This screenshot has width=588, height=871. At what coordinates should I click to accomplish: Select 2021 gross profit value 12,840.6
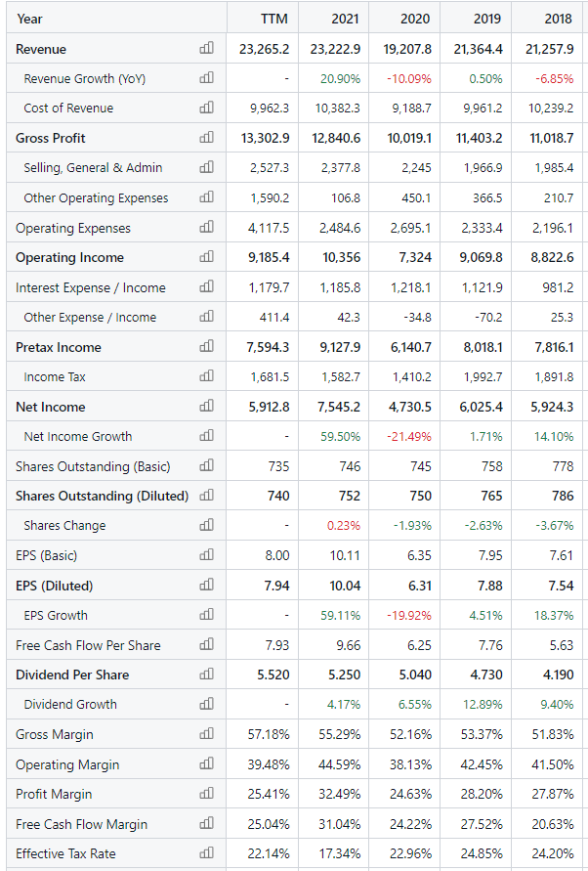(336, 138)
